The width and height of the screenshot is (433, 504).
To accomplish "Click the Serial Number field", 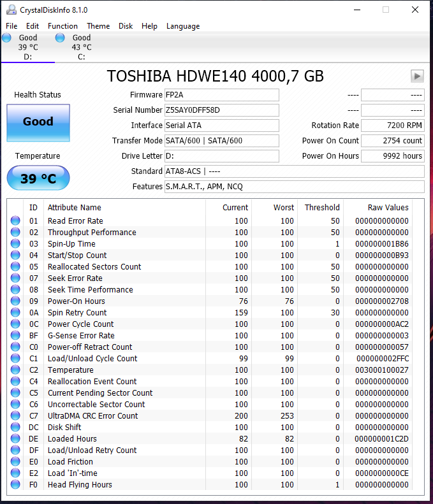I will (x=222, y=110).
